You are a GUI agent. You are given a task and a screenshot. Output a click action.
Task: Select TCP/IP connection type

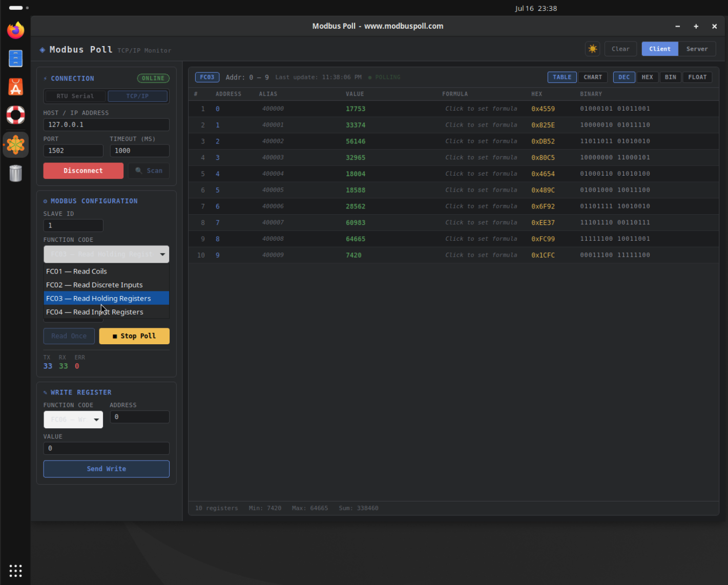click(137, 96)
